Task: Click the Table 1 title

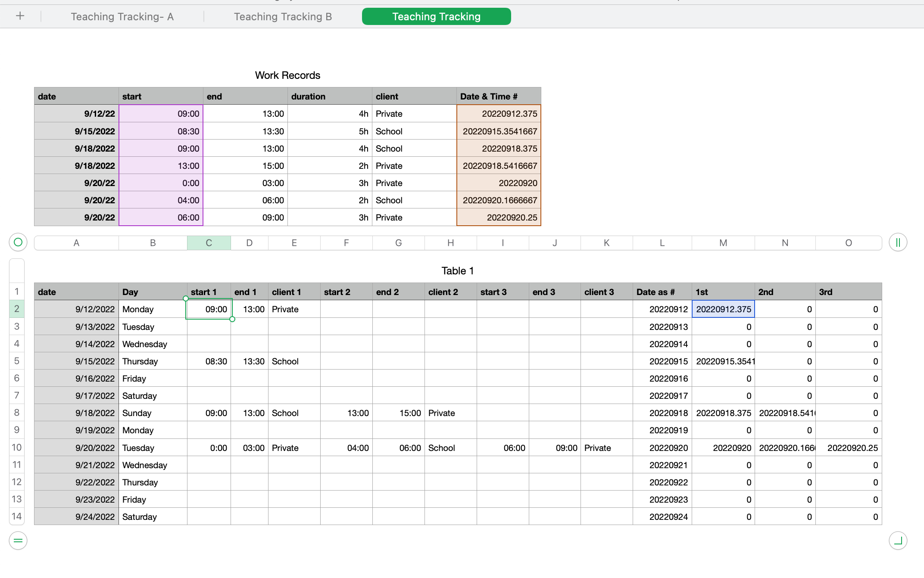Action: click(x=457, y=270)
